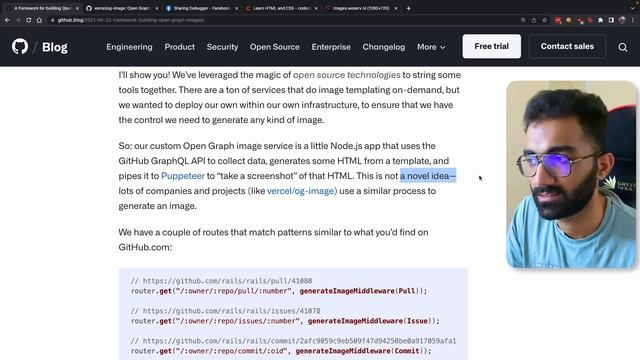
Task: Click the highlighted text 'a novel idea—'
Action: [428, 176]
